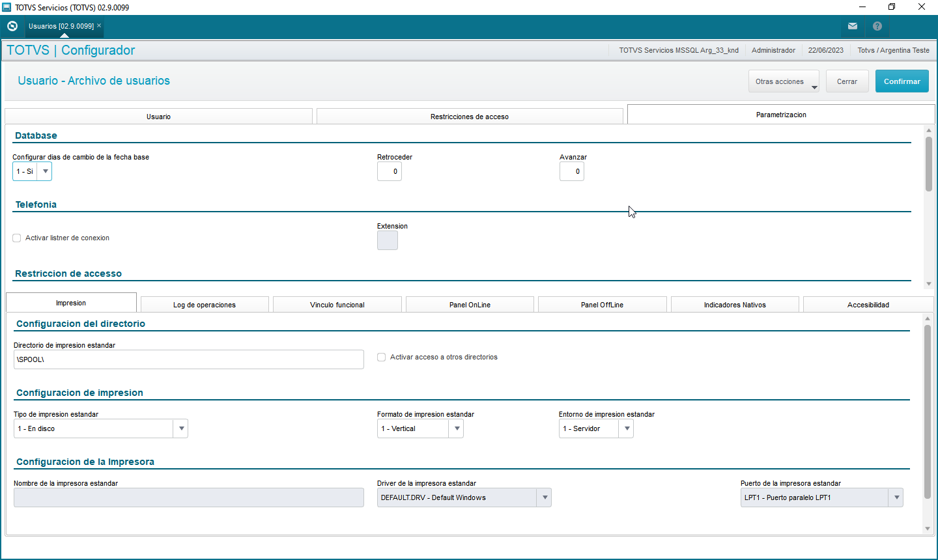Go to the Panel OnLine tab

point(470,305)
